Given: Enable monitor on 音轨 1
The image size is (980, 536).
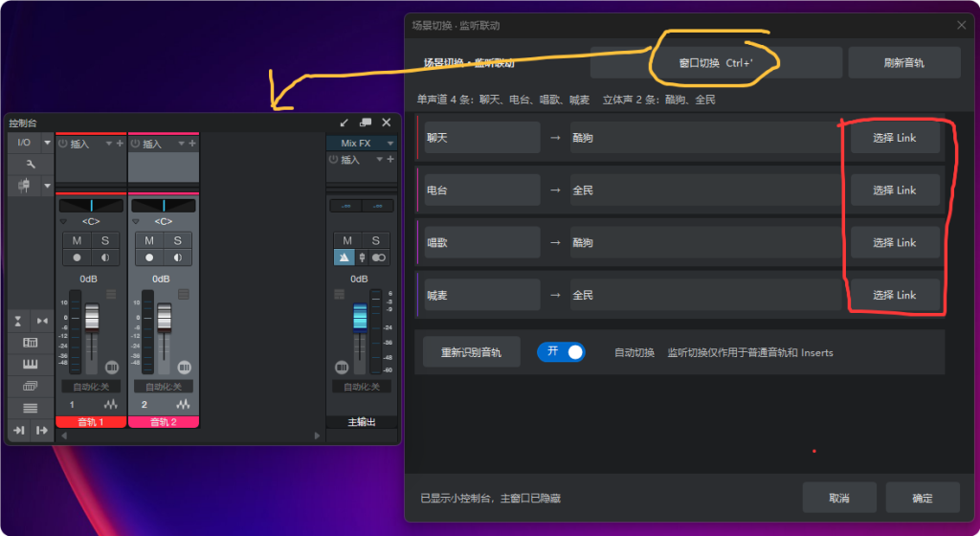Looking at the screenshot, I should 105,257.
